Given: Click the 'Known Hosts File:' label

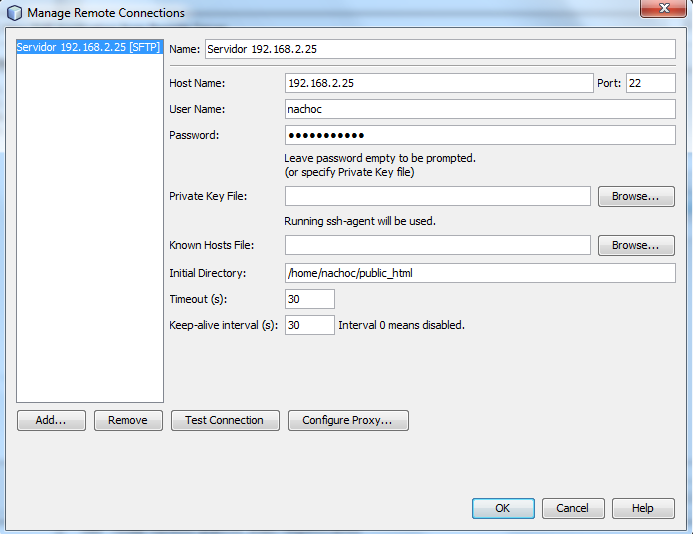Looking at the screenshot, I should (x=212, y=245).
